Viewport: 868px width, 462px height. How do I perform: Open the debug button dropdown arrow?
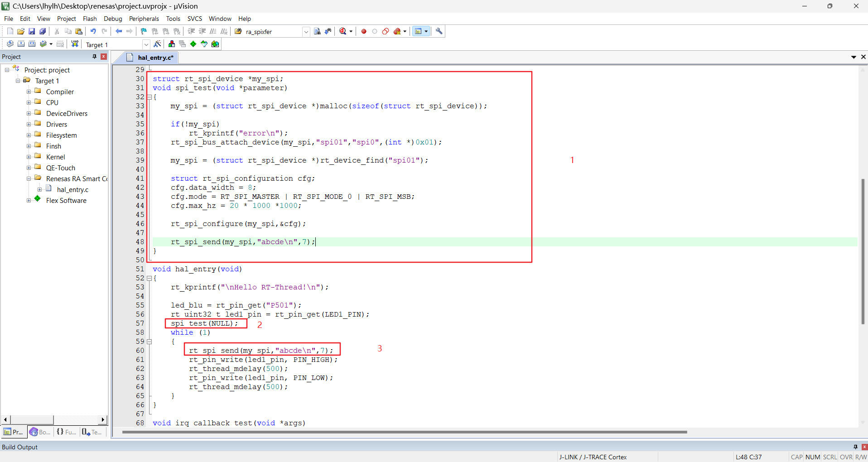click(x=351, y=31)
